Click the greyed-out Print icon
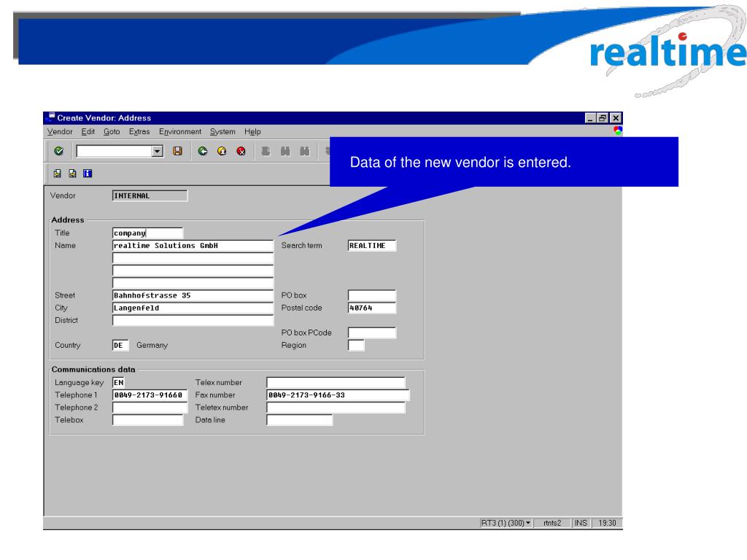Screen dimensions: 747x560 click(x=266, y=152)
